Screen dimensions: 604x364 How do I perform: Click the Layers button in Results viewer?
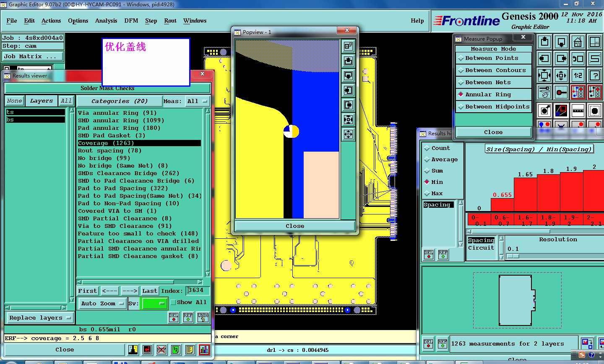pyautogui.click(x=42, y=101)
